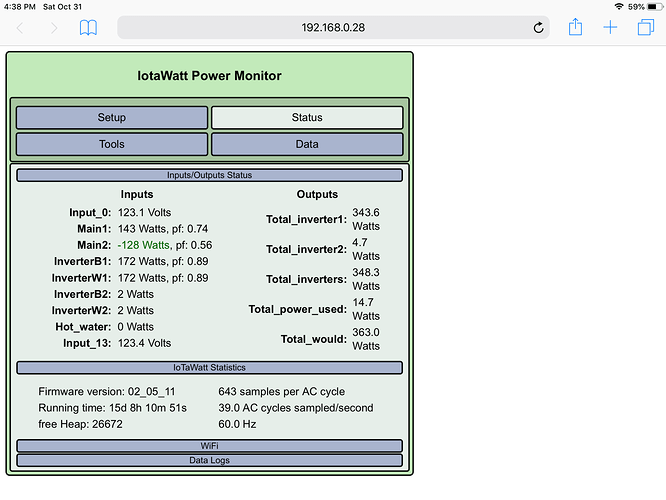Open the Share sheet icon

point(575,27)
